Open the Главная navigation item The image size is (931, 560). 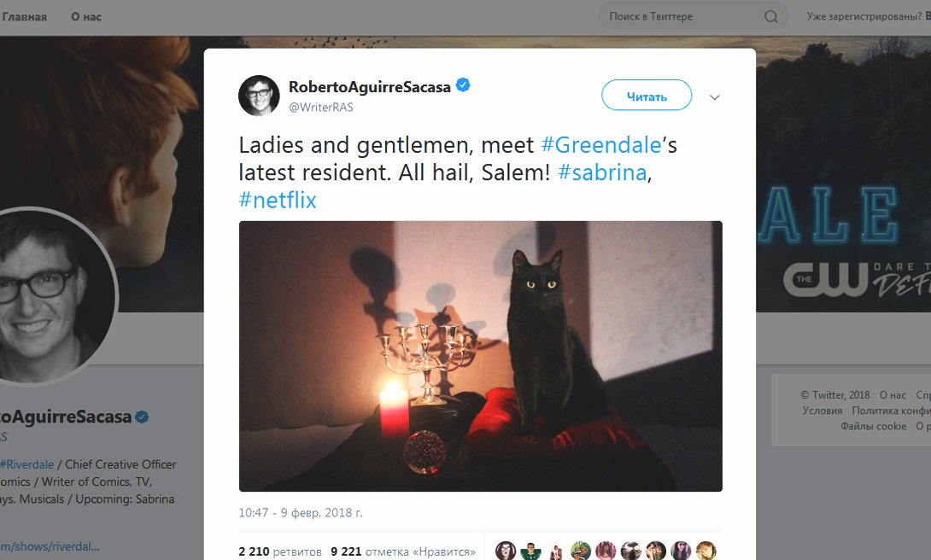(24, 17)
